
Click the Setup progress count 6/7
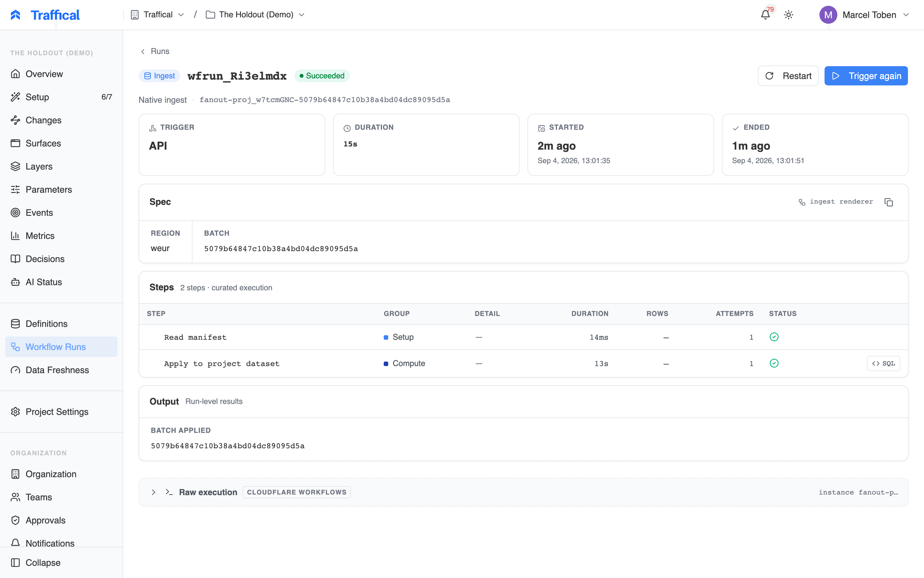click(x=107, y=97)
